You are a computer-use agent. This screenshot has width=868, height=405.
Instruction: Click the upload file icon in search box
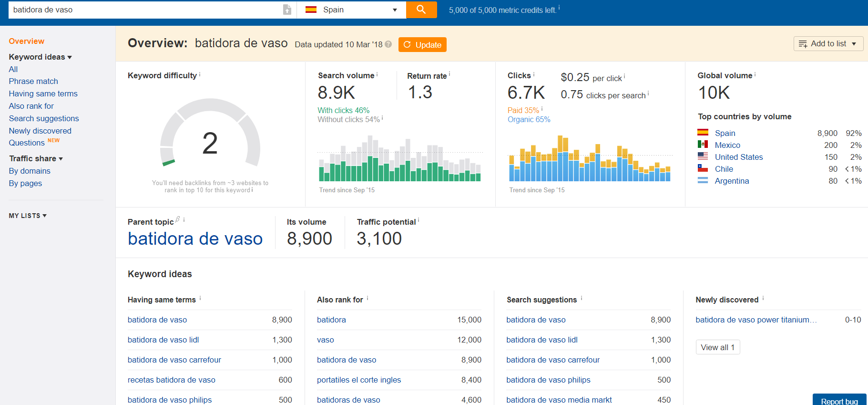[x=287, y=10]
